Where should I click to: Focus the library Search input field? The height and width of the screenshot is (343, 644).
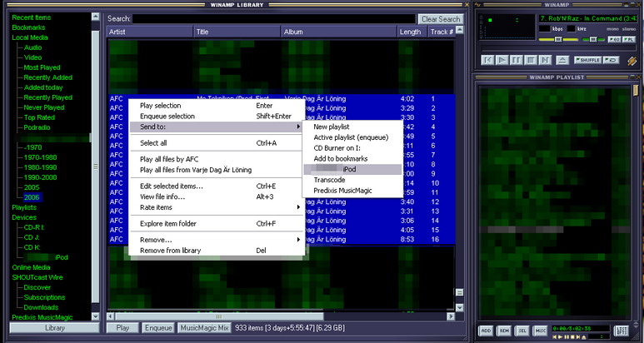click(274, 19)
